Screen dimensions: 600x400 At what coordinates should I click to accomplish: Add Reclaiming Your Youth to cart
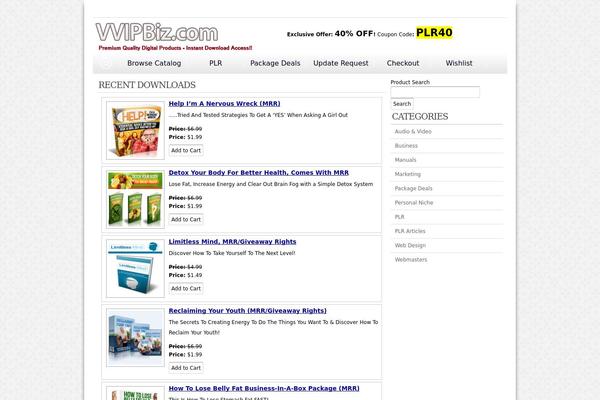coord(186,368)
